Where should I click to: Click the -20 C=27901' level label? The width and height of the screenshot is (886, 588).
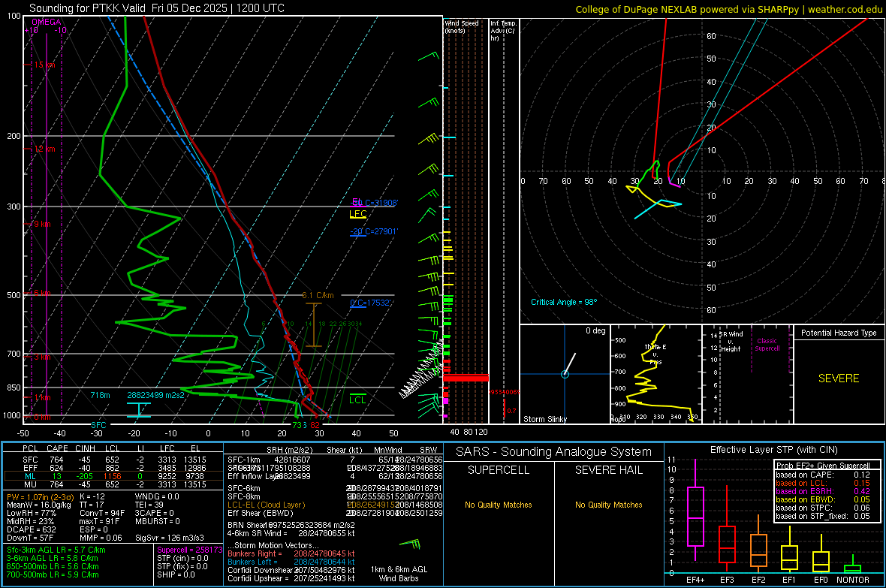pos(374,231)
